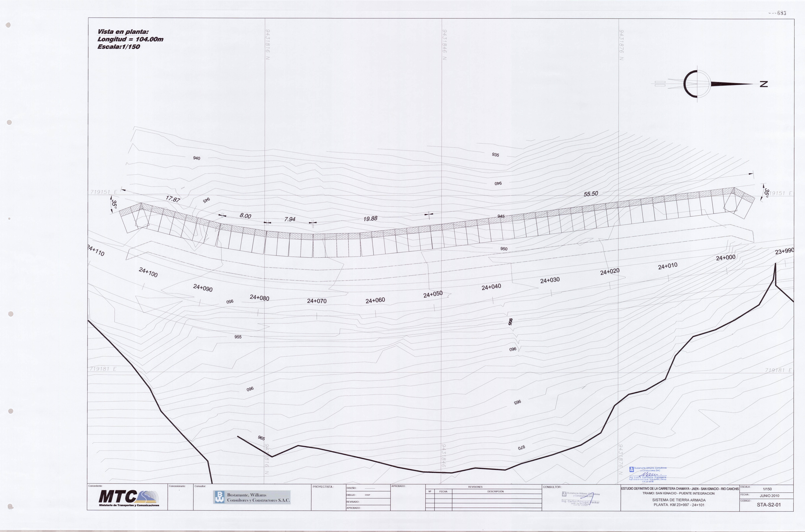Click the REVISADO field label
This screenshot has width=805, height=532.
[x=353, y=502]
